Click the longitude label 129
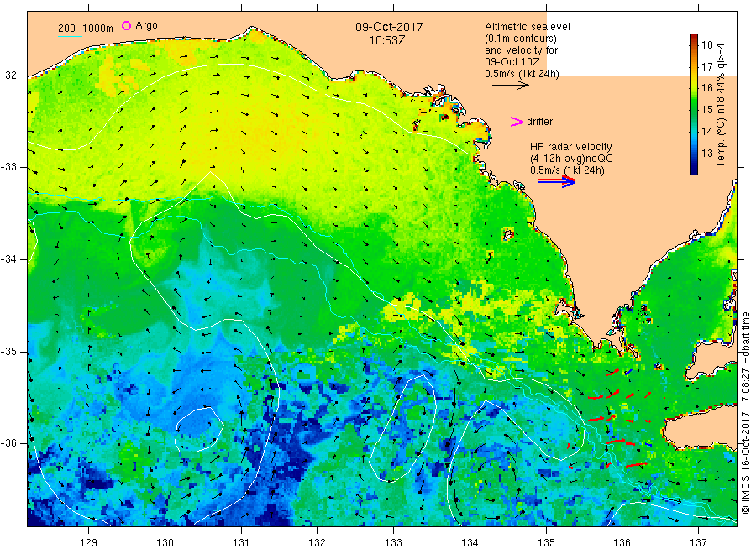The width and height of the screenshot is (756, 554). coord(89,543)
